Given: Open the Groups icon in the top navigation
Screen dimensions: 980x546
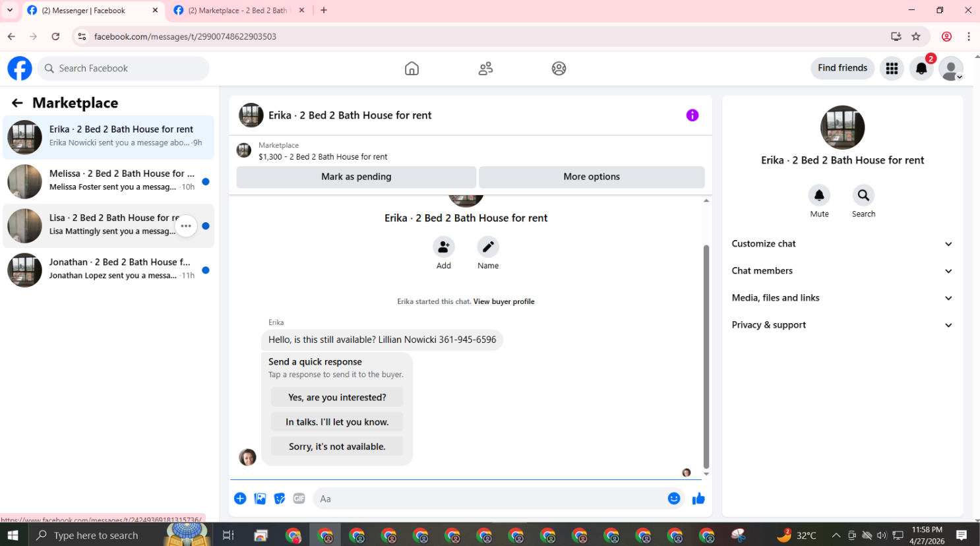Looking at the screenshot, I should tap(559, 69).
